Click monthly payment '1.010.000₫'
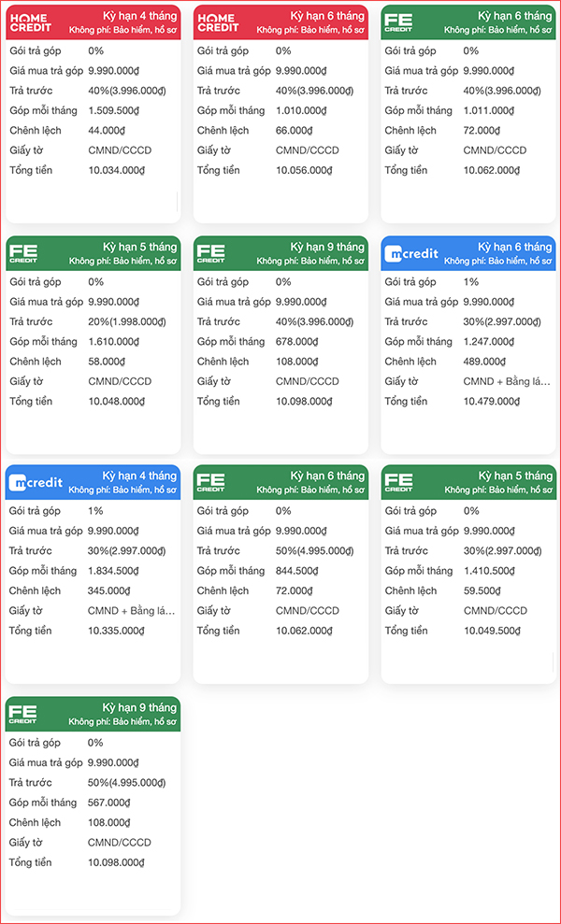This screenshot has width=561, height=924. tap(301, 111)
